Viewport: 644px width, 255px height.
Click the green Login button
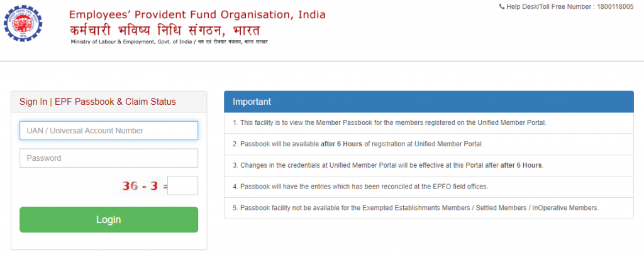tap(109, 220)
